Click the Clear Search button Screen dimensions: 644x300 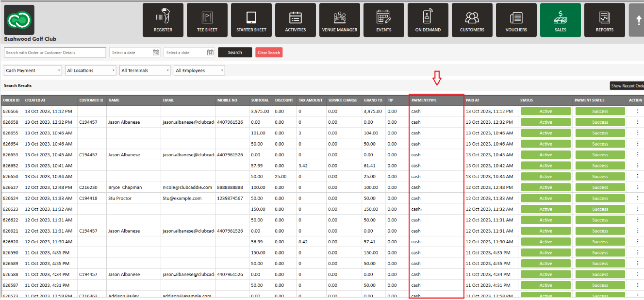269,52
